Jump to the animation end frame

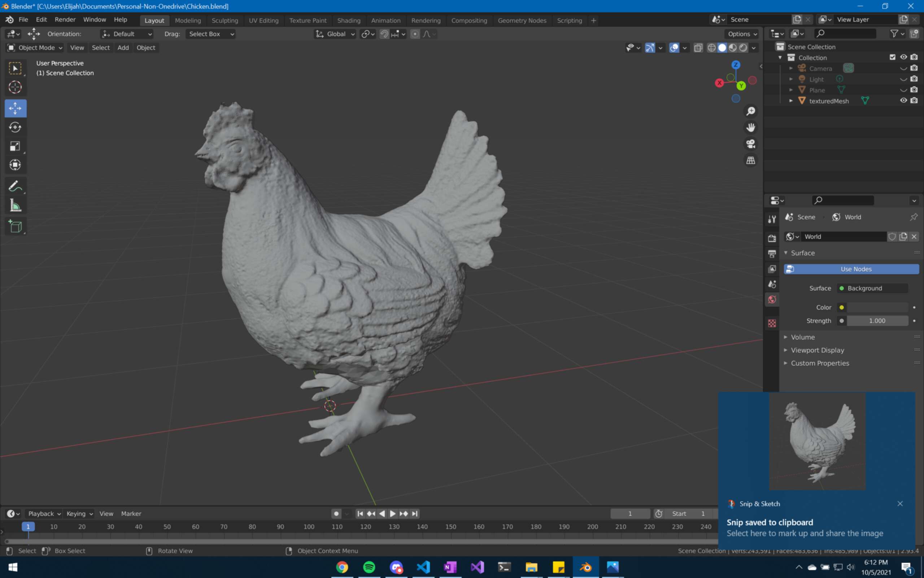point(415,513)
